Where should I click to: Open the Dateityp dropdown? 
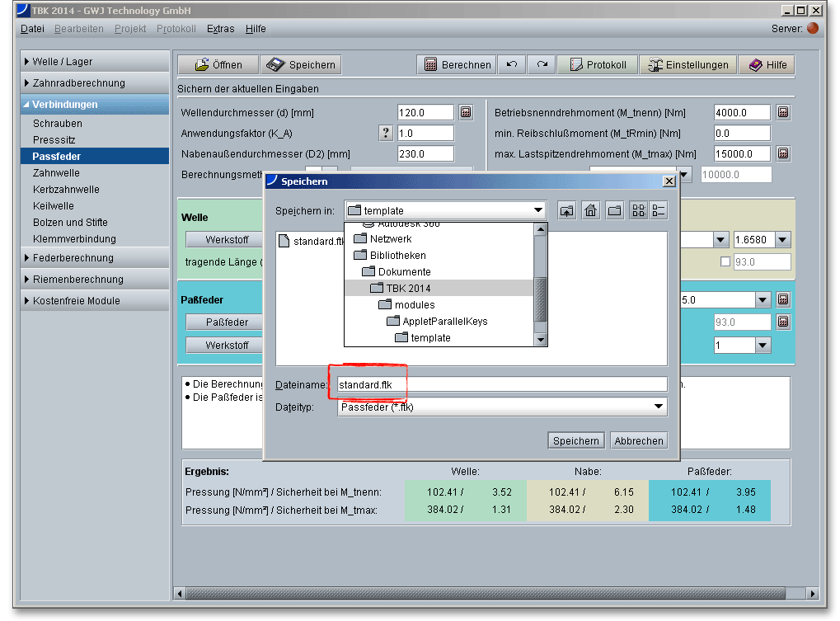point(658,407)
